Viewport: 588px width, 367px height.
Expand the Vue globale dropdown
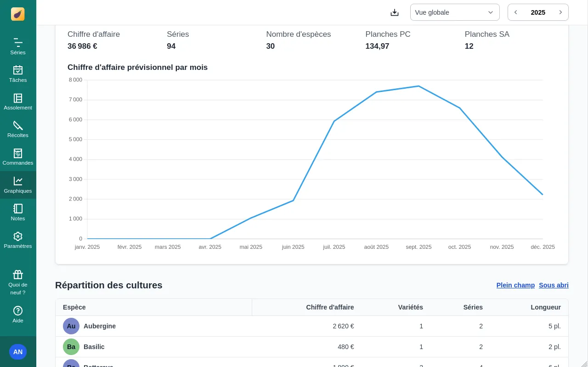tap(454, 12)
